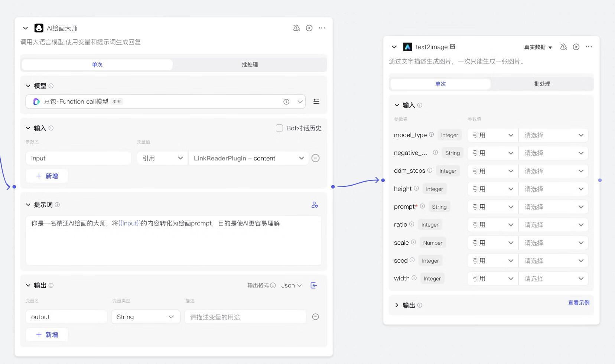Click the plugin badge icon beside text2image
The height and width of the screenshot is (364, 615).
click(x=452, y=46)
